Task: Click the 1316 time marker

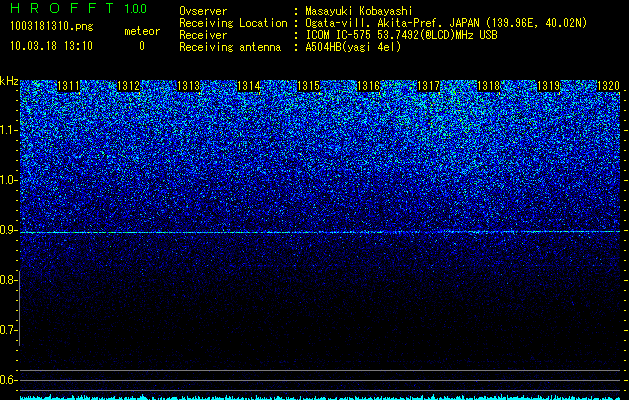Action: tap(368, 86)
